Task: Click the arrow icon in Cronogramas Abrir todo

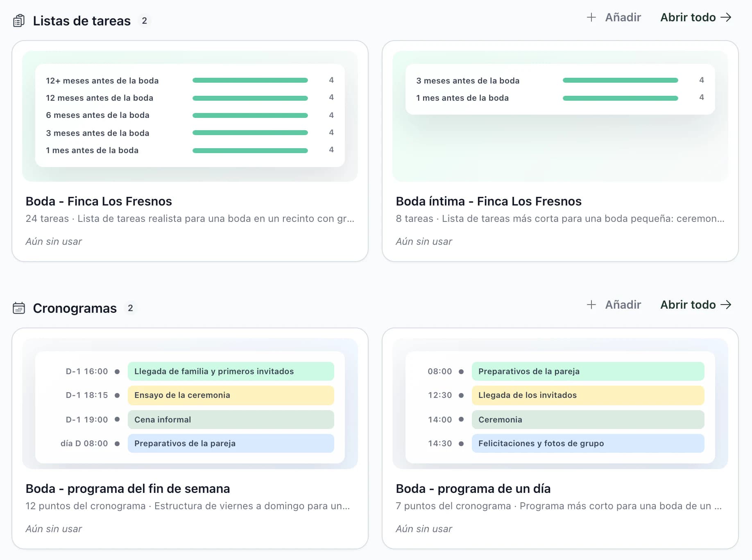Action: tap(726, 305)
